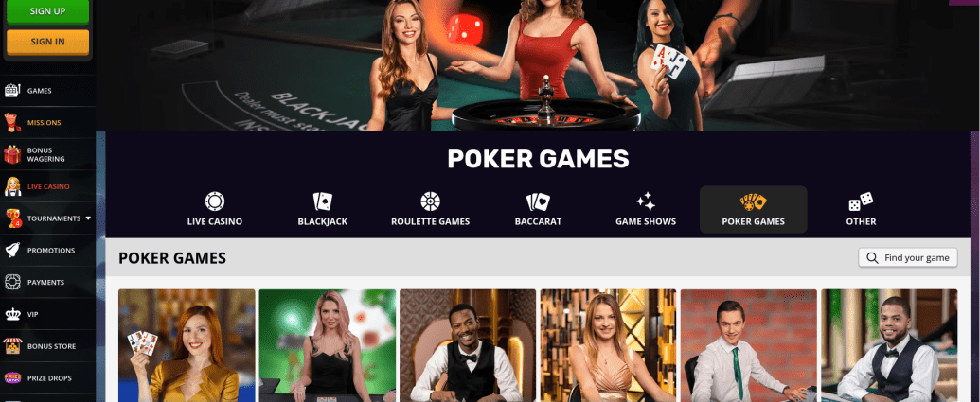Screen dimensions: 980x402
Task: Open the red-haired dealer holding cards thumbnail
Action: (187, 345)
